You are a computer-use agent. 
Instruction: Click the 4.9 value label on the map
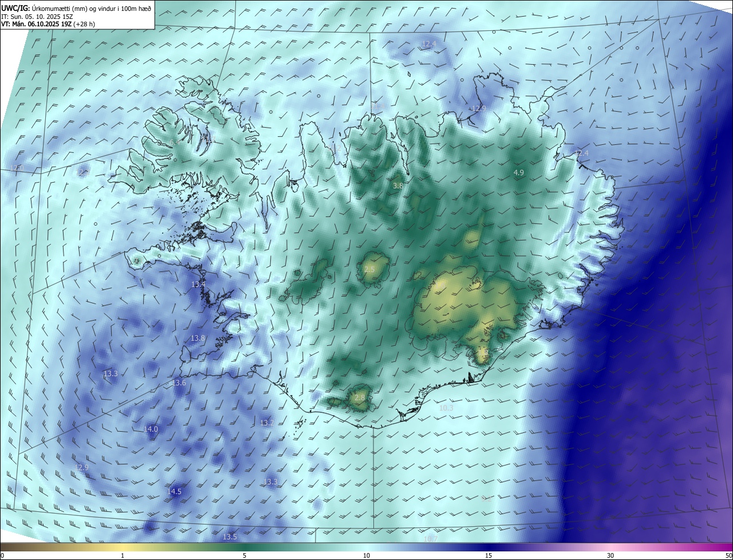coord(519,172)
